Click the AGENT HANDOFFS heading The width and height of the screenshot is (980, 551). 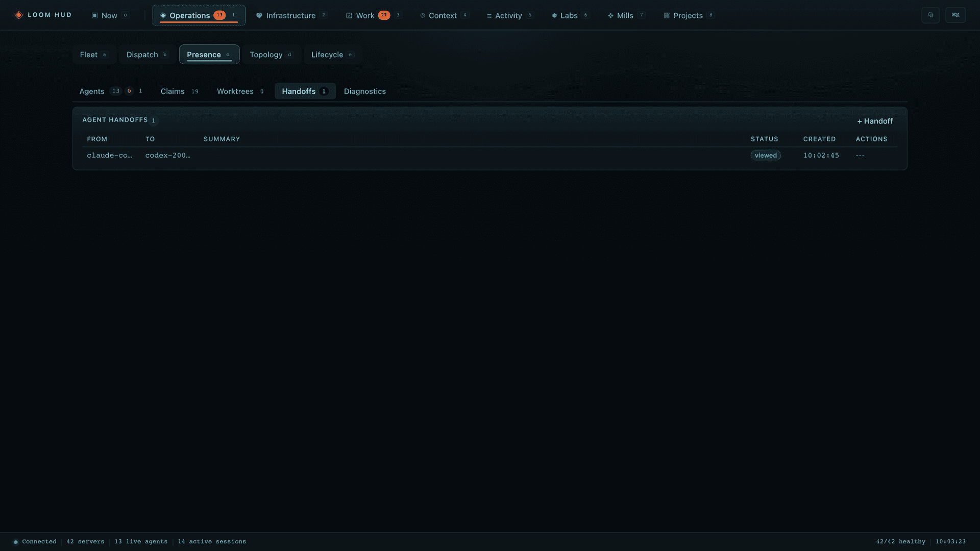(x=115, y=120)
